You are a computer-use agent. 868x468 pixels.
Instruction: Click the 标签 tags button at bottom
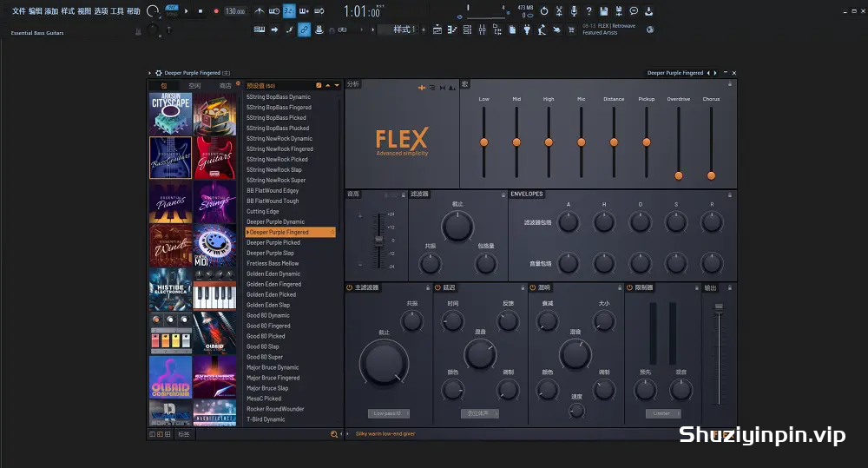[x=184, y=434]
